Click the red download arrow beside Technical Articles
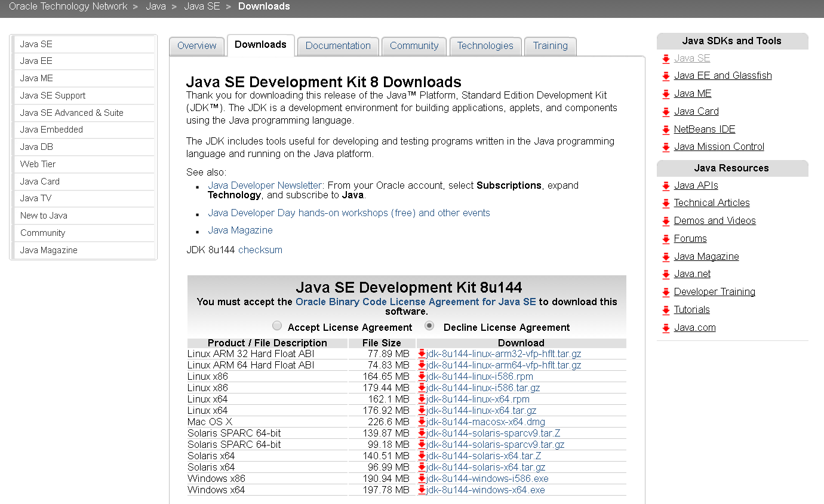The image size is (824, 504). [x=666, y=204]
